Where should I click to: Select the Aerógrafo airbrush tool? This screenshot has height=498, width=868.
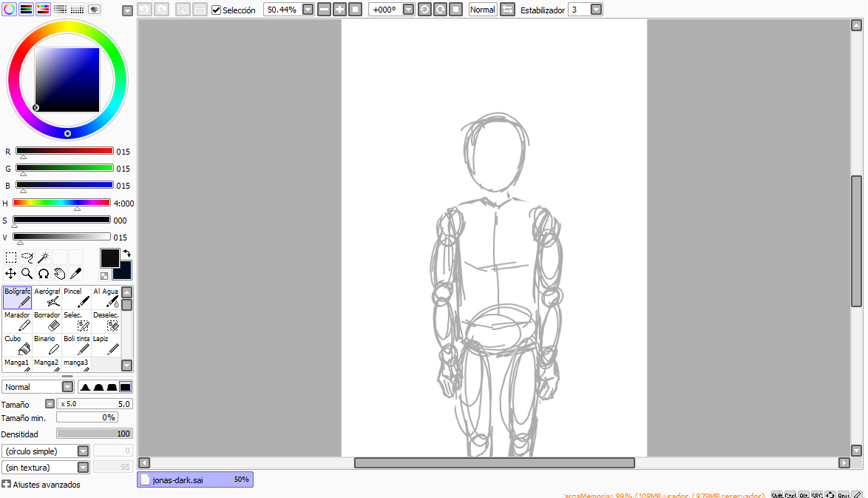click(x=47, y=297)
